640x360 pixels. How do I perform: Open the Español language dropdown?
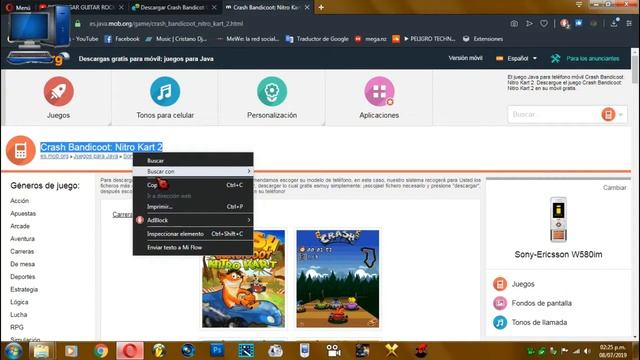point(517,58)
